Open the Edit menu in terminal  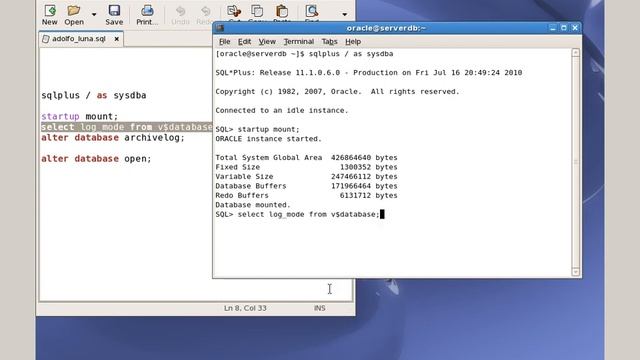pyautogui.click(x=244, y=42)
